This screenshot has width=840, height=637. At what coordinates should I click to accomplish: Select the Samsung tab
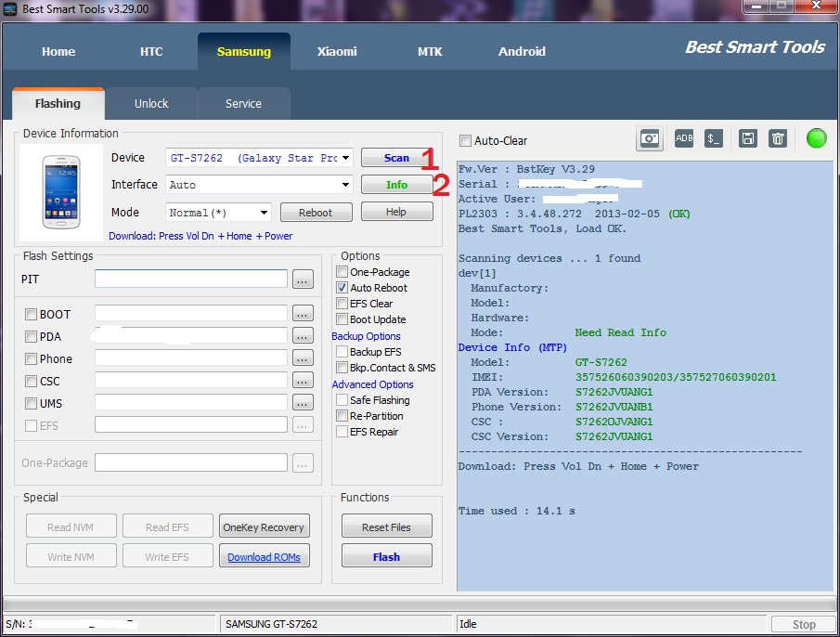[x=244, y=51]
